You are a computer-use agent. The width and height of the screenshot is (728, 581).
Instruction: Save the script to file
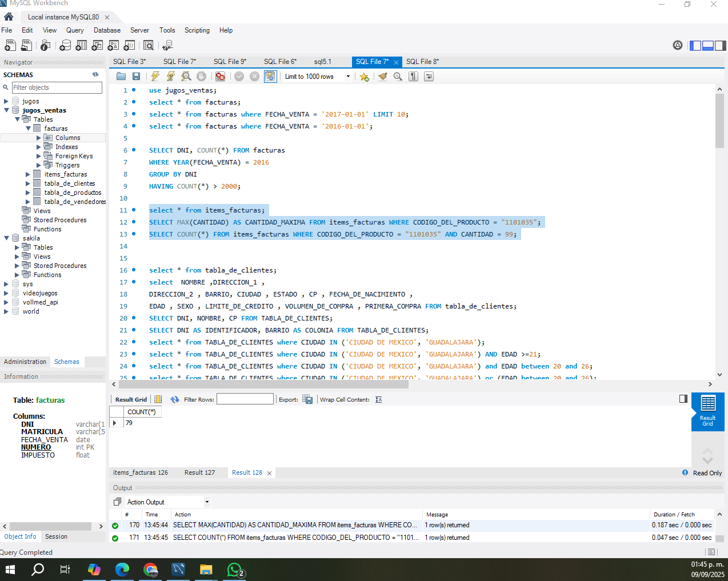(136, 77)
